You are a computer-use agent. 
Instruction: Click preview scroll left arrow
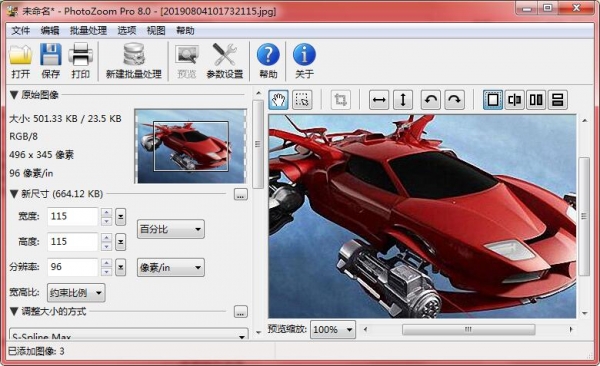(x=365, y=330)
